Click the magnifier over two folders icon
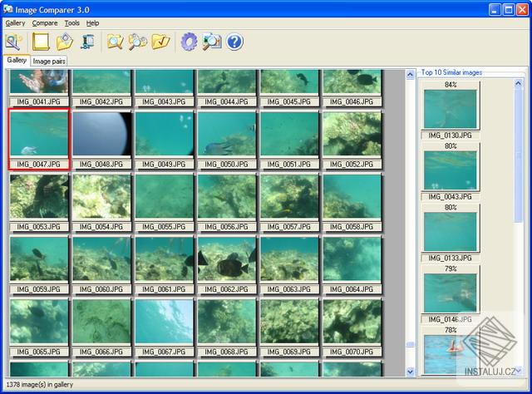532x394 pixels. point(138,42)
